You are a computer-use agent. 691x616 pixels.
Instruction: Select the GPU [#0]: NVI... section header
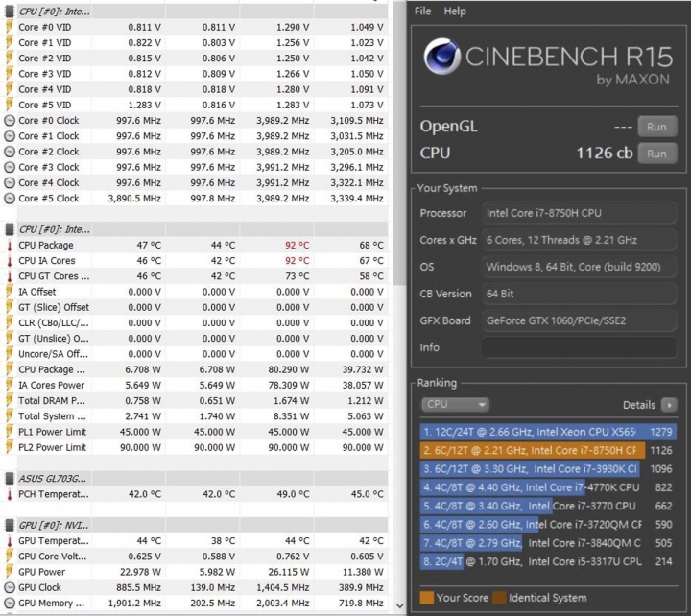pyautogui.click(x=196, y=525)
